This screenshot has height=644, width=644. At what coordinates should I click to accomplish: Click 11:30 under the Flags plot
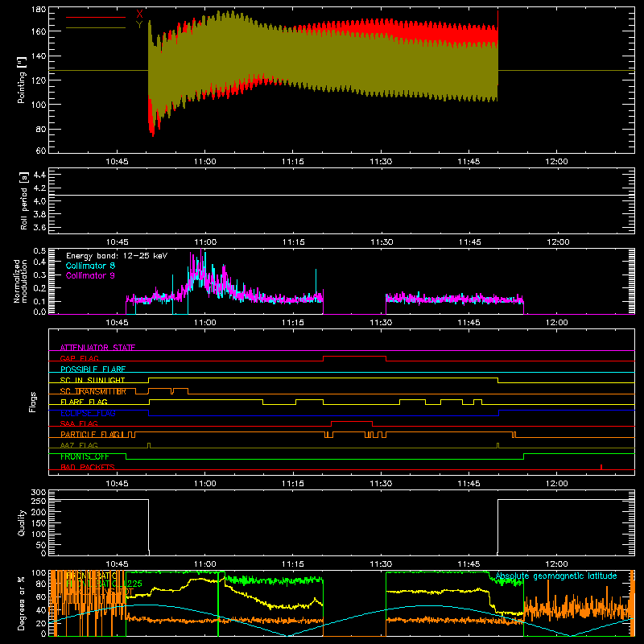coord(381,484)
